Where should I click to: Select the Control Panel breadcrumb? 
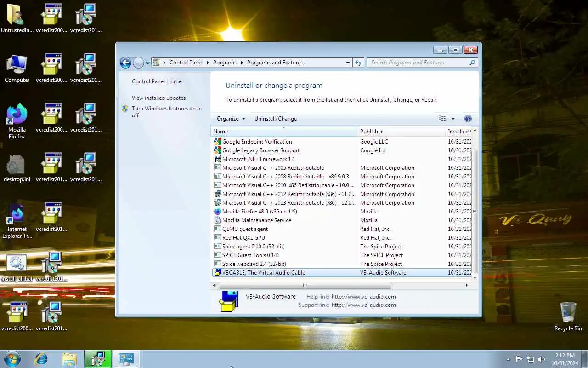tap(186, 63)
